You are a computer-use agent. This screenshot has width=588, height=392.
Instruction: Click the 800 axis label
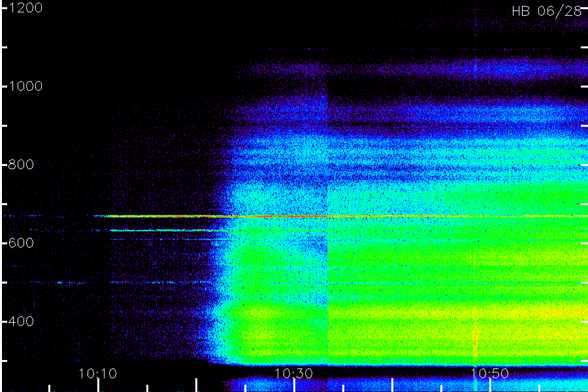[21, 164]
